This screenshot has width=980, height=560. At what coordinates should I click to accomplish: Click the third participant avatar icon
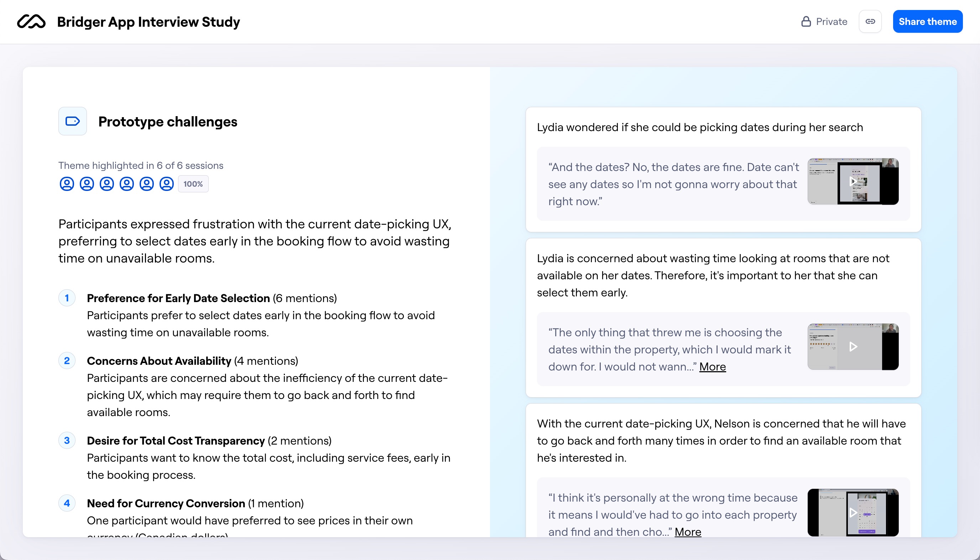click(107, 184)
